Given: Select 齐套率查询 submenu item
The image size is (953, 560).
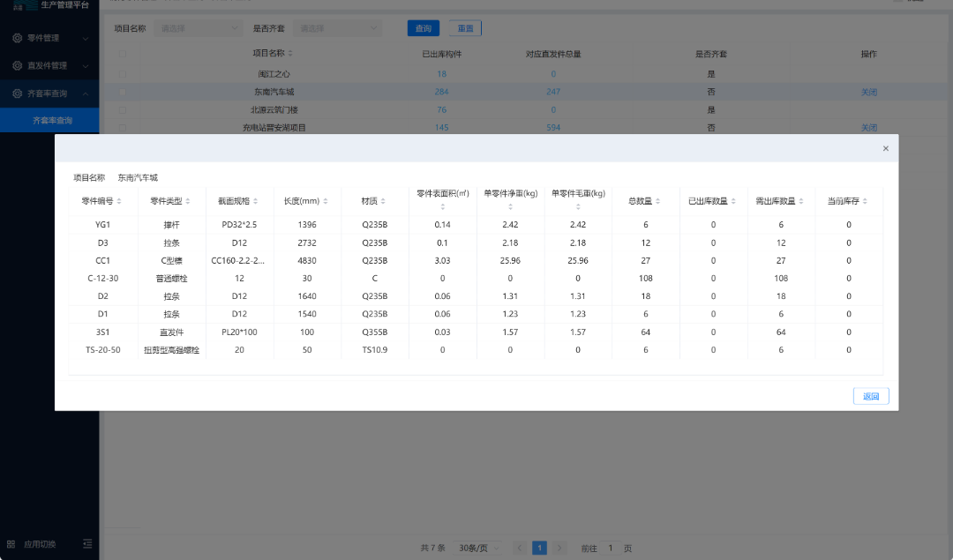Looking at the screenshot, I should click(x=52, y=120).
